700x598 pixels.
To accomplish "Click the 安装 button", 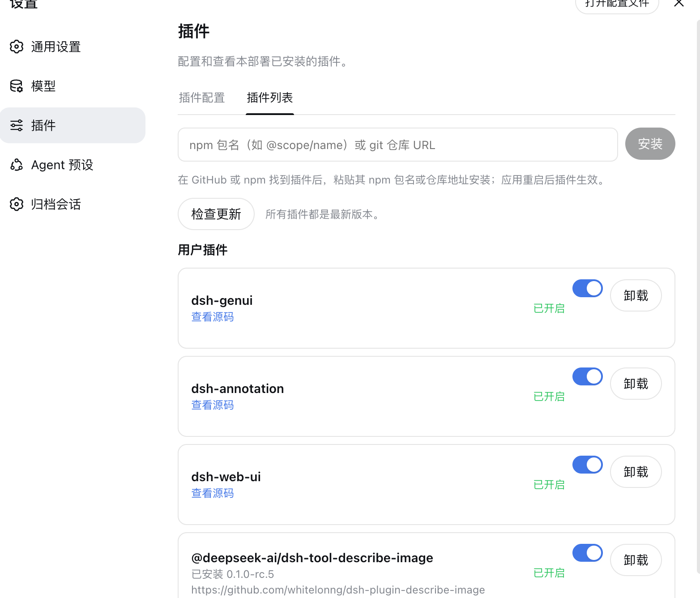I will tap(650, 144).
